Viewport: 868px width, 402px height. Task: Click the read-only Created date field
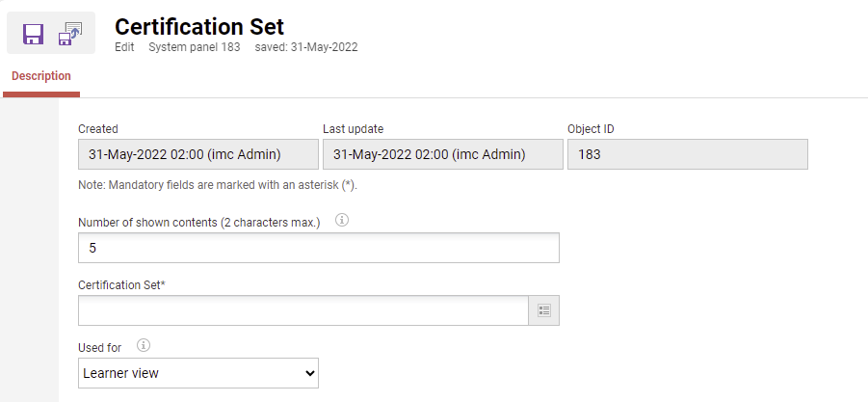pos(197,154)
